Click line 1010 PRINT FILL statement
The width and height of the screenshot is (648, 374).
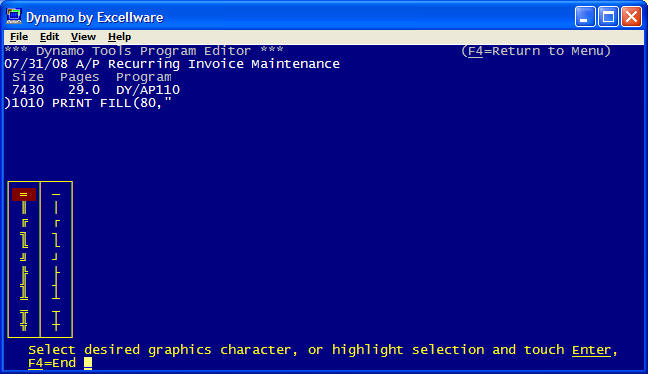(88, 103)
